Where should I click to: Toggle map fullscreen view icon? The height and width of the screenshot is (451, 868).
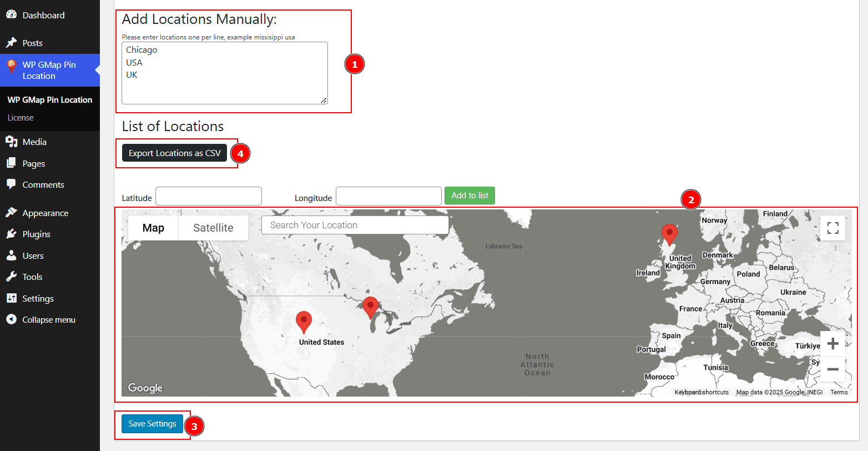[x=832, y=228]
